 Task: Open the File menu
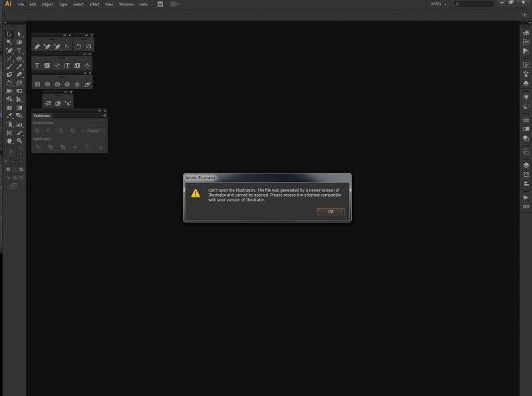pos(21,5)
